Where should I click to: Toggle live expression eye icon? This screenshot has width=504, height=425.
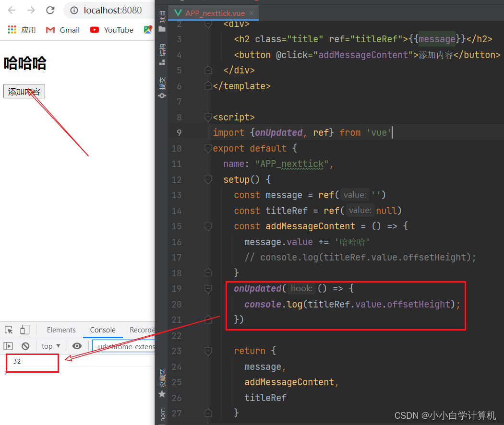coord(77,346)
